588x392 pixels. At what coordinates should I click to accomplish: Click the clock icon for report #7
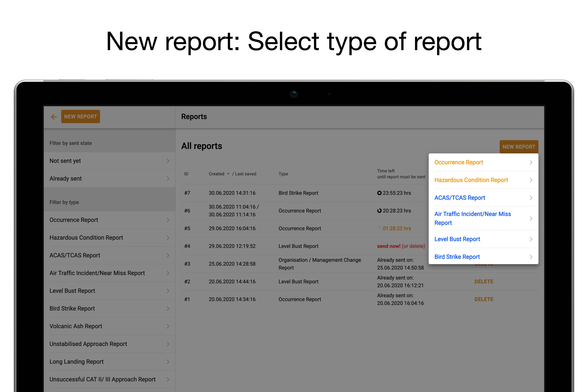[379, 193]
